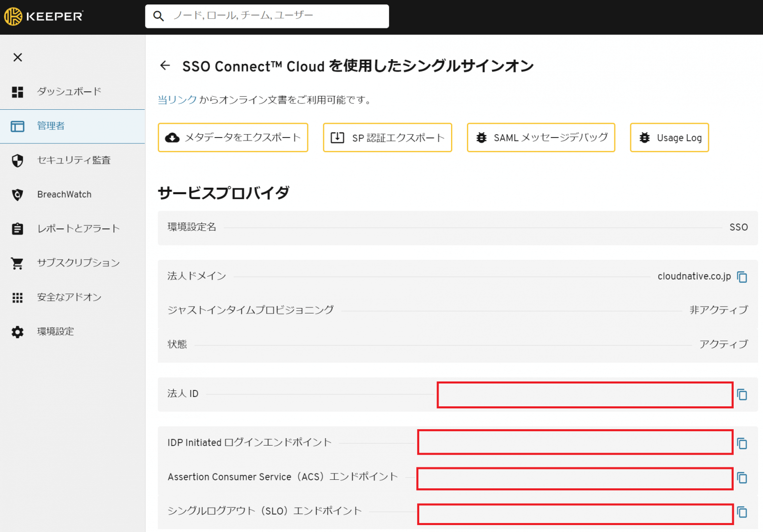Select the セキュリティ監査 shield icon
This screenshot has height=532, width=763.
(17, 160)
